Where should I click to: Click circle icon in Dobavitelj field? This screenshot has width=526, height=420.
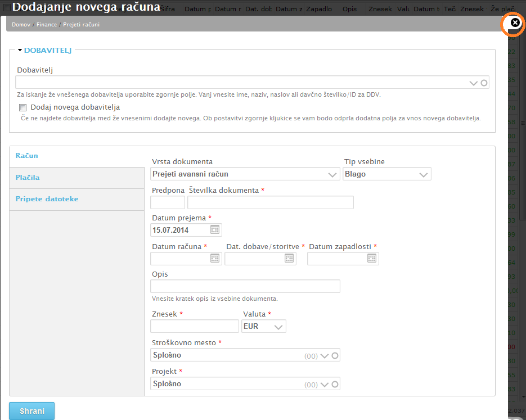(x=484, y=83)
